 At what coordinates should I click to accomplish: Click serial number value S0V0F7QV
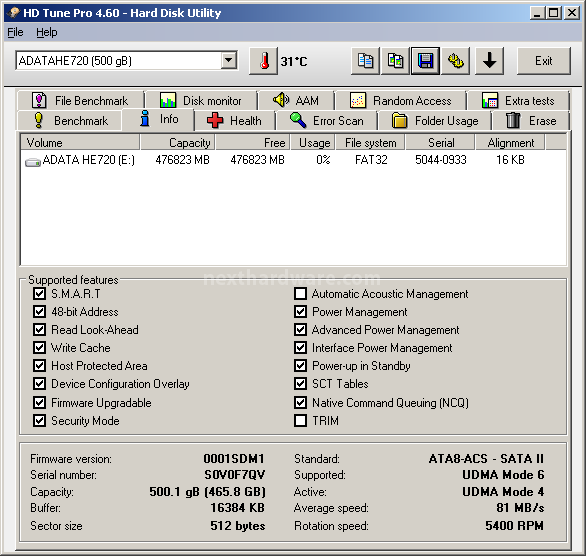235,475
